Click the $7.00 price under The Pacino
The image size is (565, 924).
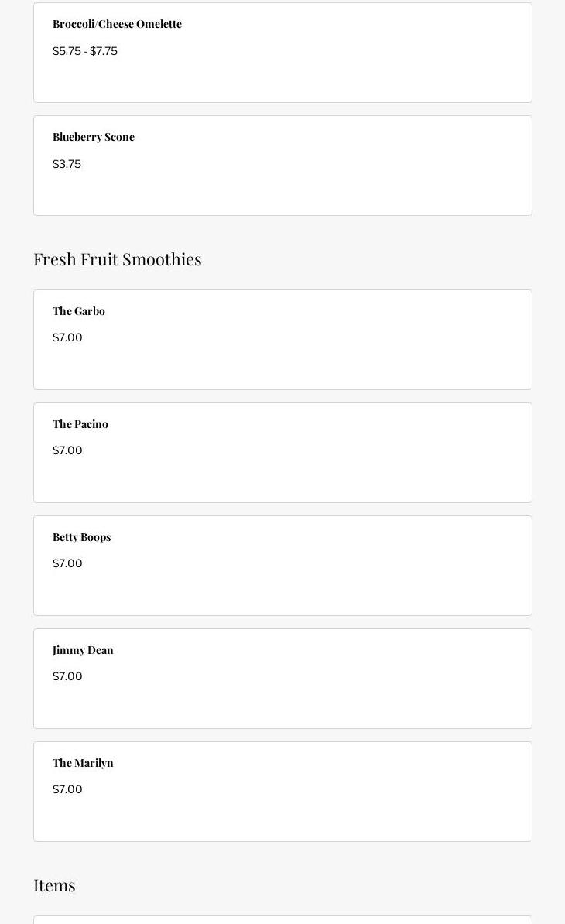pos(67,450)
